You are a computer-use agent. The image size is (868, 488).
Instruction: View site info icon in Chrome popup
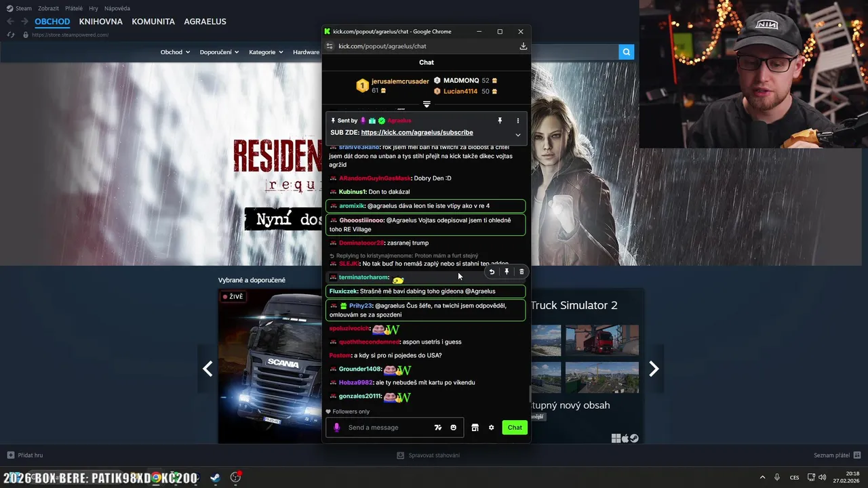click(x=330, y=46)
